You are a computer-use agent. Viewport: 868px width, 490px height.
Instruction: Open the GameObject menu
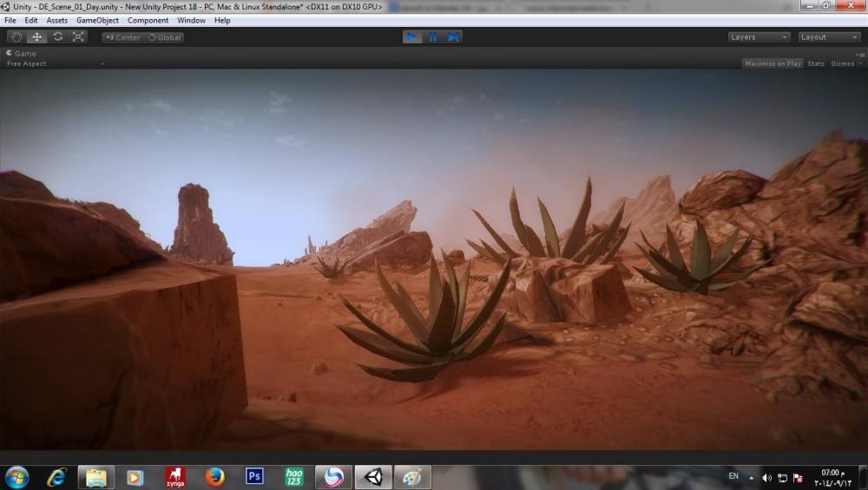97,21
